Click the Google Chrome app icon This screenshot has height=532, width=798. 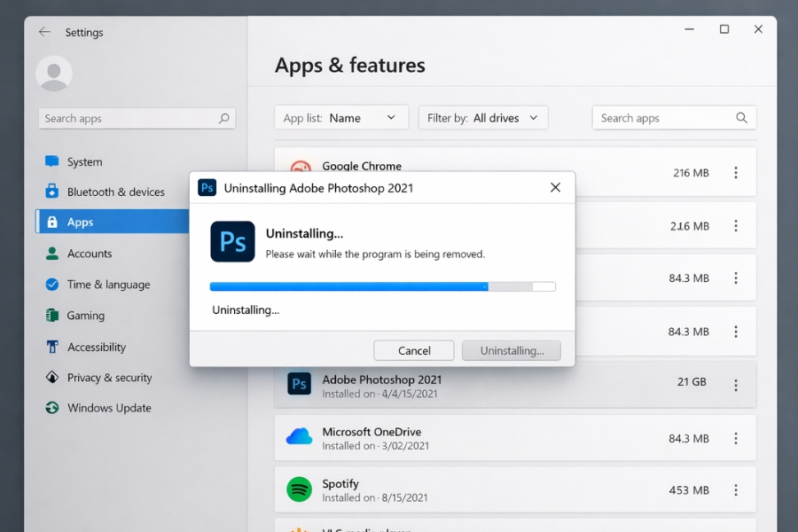pyautogui.click(x=301, y=168)
